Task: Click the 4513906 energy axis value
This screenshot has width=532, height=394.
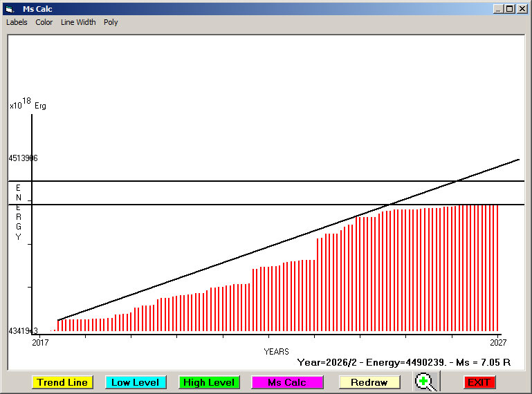Action: pyautogui.click(x=23, y=158)
